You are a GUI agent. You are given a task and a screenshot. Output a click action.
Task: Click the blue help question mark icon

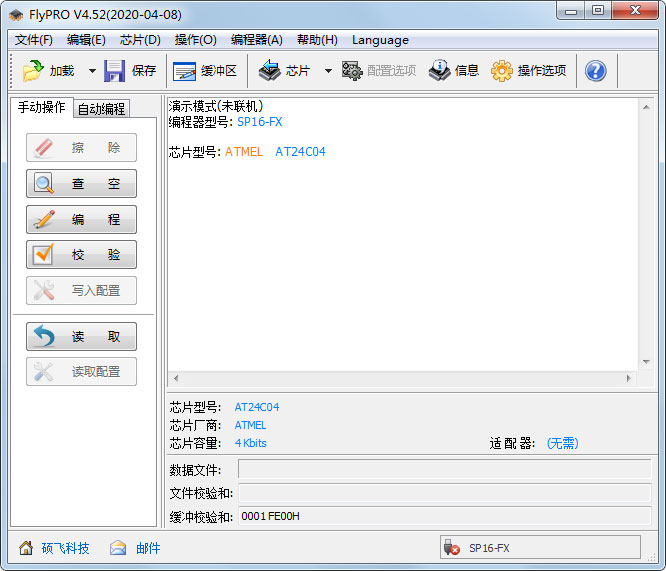(x=595, y=71)
